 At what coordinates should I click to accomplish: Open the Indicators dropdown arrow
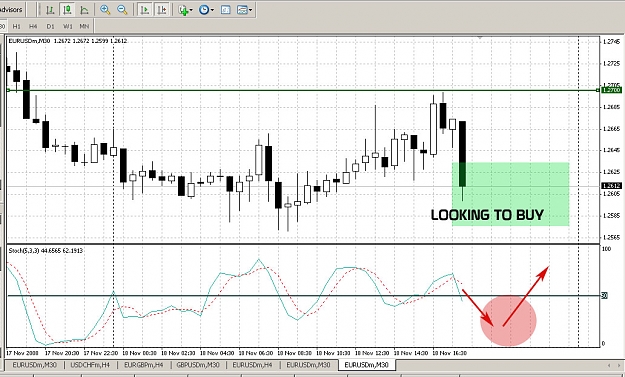click(x=192, y=10)
